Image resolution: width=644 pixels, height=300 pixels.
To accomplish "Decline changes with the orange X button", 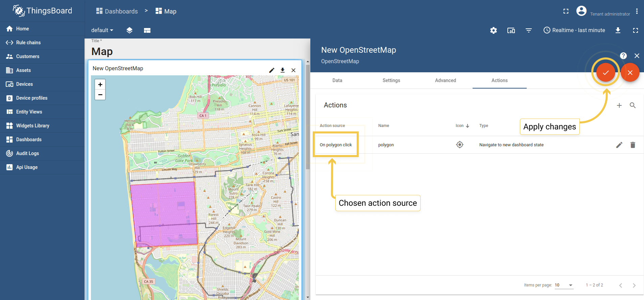I will [x=630, y=72].
